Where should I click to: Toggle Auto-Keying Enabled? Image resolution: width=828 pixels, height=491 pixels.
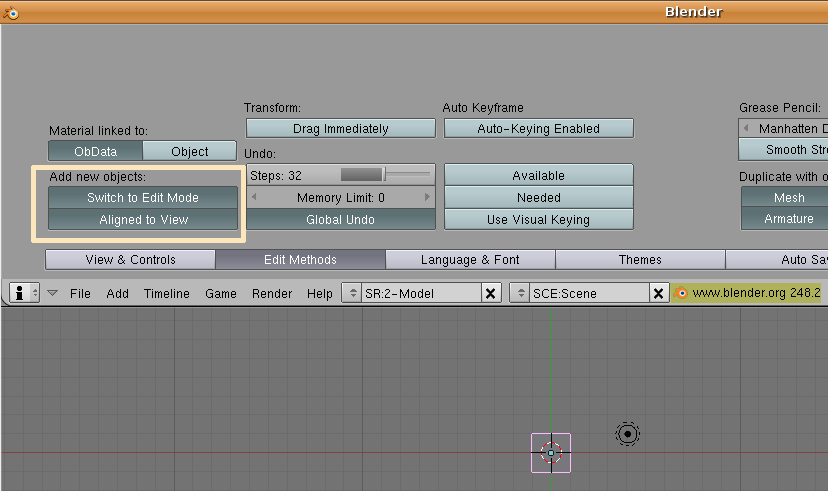539,128
